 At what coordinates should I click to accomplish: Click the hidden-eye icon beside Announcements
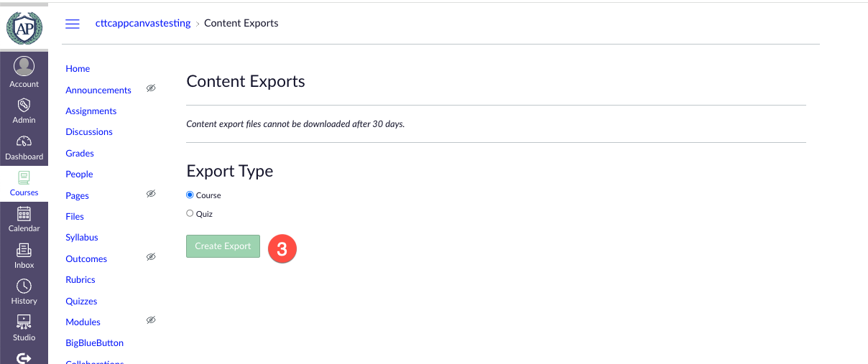[x=151, y=88]
